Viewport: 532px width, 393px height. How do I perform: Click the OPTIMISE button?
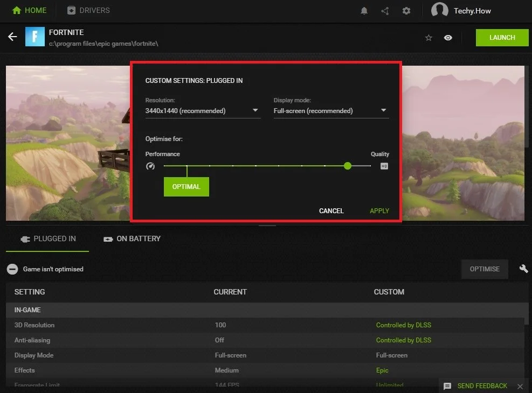click(485, 269)
